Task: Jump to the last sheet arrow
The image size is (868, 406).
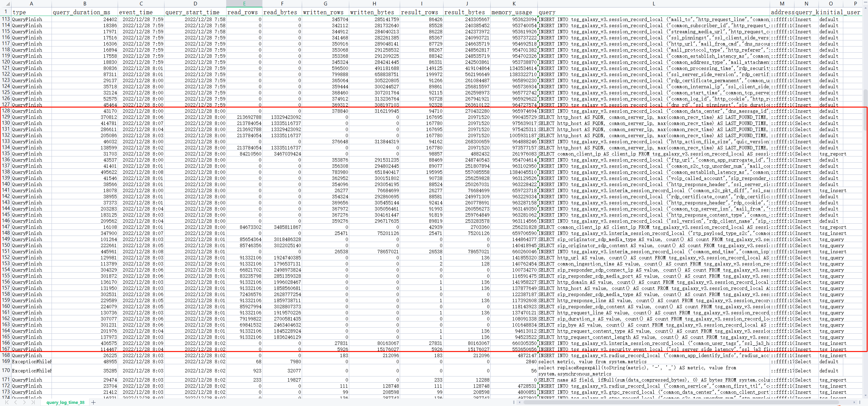Action: click(33, 402)
